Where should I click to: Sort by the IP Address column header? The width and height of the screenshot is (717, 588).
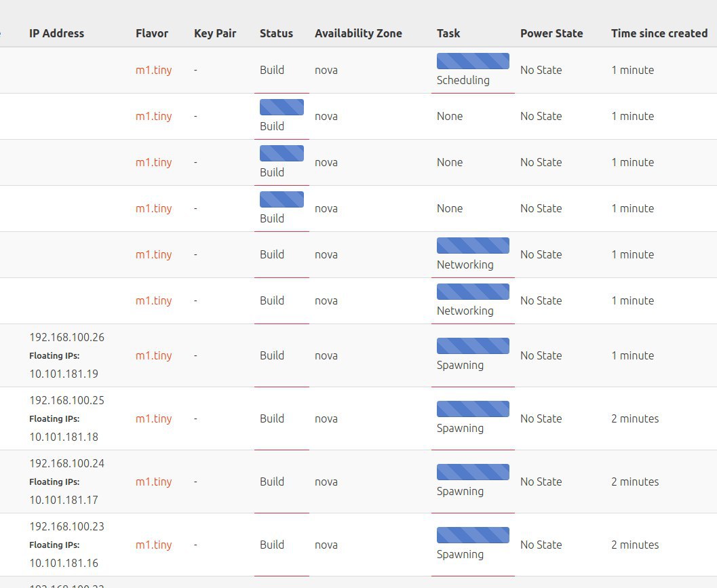pos(57,33)
